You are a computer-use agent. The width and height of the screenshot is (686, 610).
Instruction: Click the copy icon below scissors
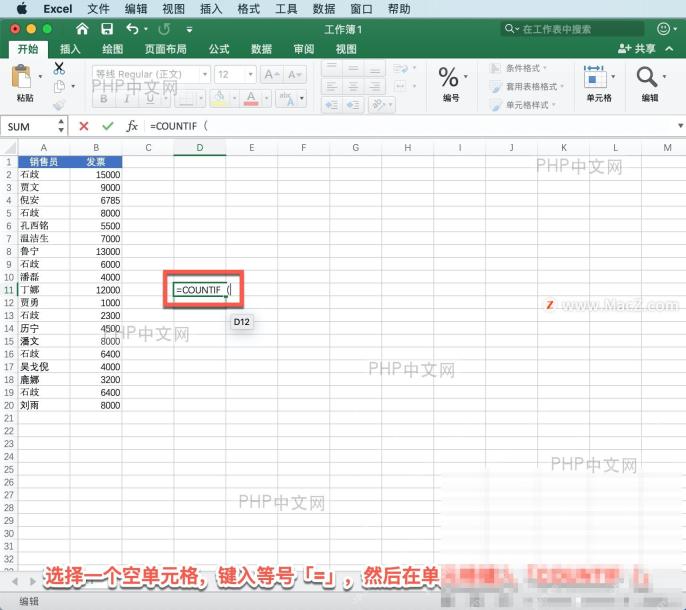(59, 87)
